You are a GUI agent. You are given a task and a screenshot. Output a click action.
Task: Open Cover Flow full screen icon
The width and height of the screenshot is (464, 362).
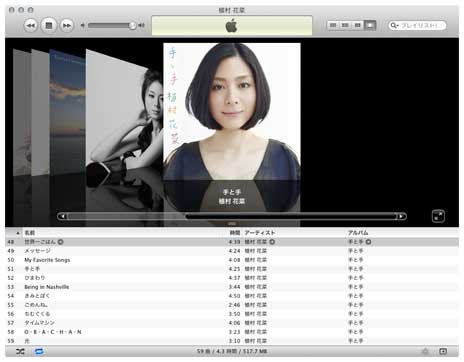(438, 216)
